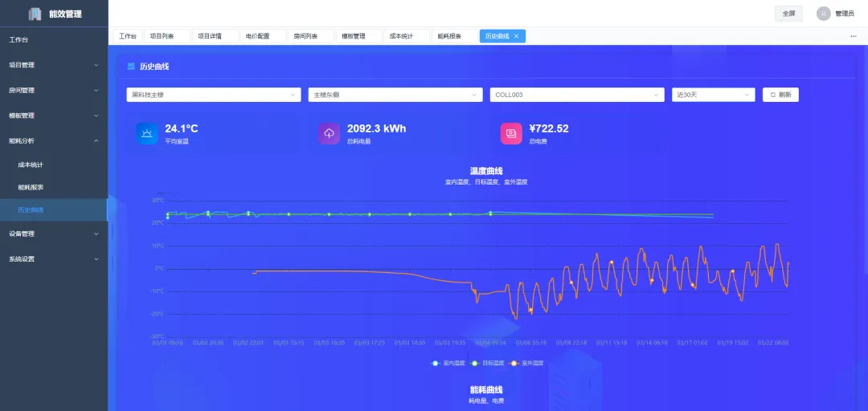Switch to the 模板管理 tab

[358, 36]
